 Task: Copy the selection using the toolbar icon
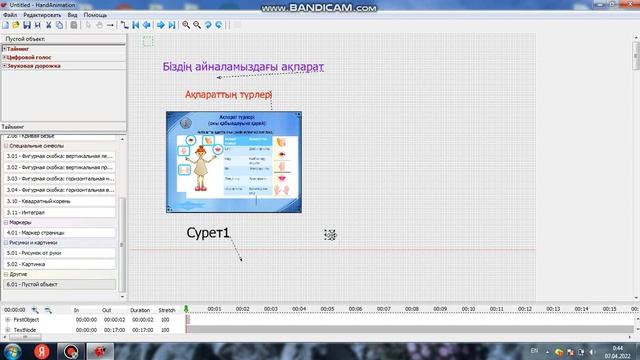(x=60, y=25)
